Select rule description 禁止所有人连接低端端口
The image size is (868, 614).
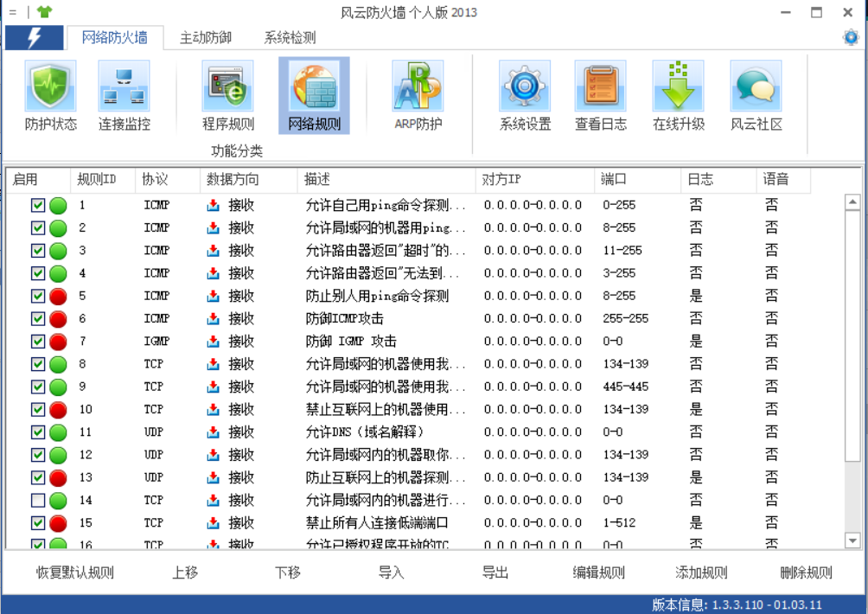coord(377,523)
